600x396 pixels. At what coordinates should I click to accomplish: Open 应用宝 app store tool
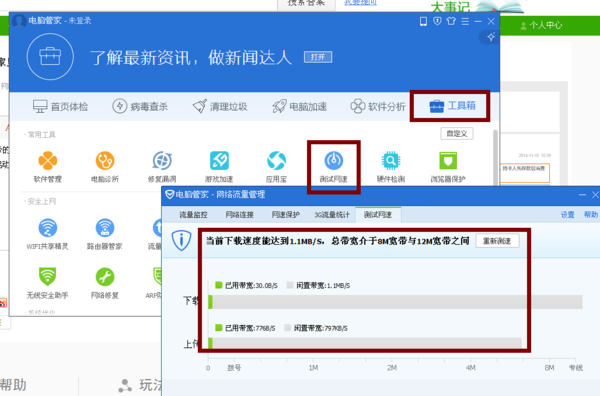pos(276,166)
